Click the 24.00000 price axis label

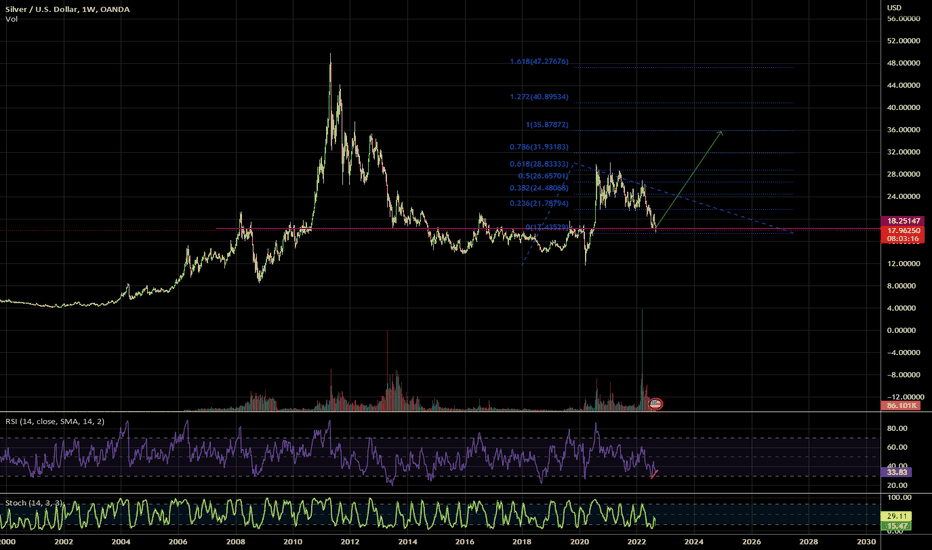point(903,196)
